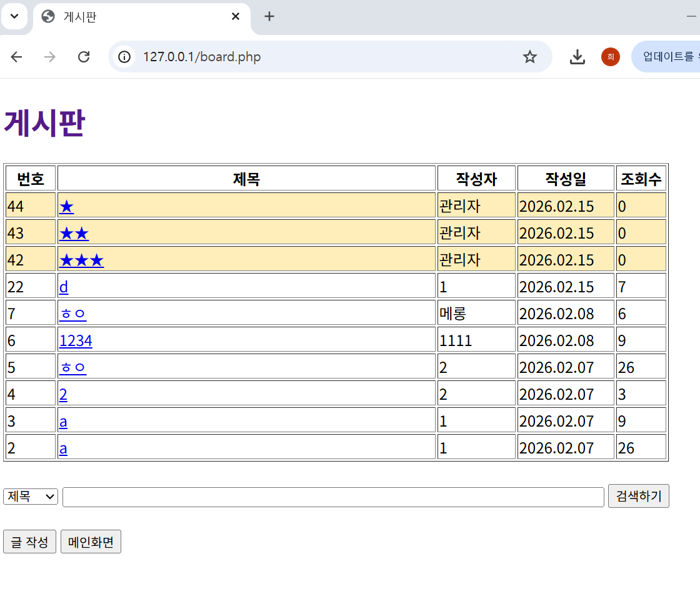Click view count 26 in row 5
Image resolution: width=700 pixels, height=594 pixels.
(x=641, y=367)
